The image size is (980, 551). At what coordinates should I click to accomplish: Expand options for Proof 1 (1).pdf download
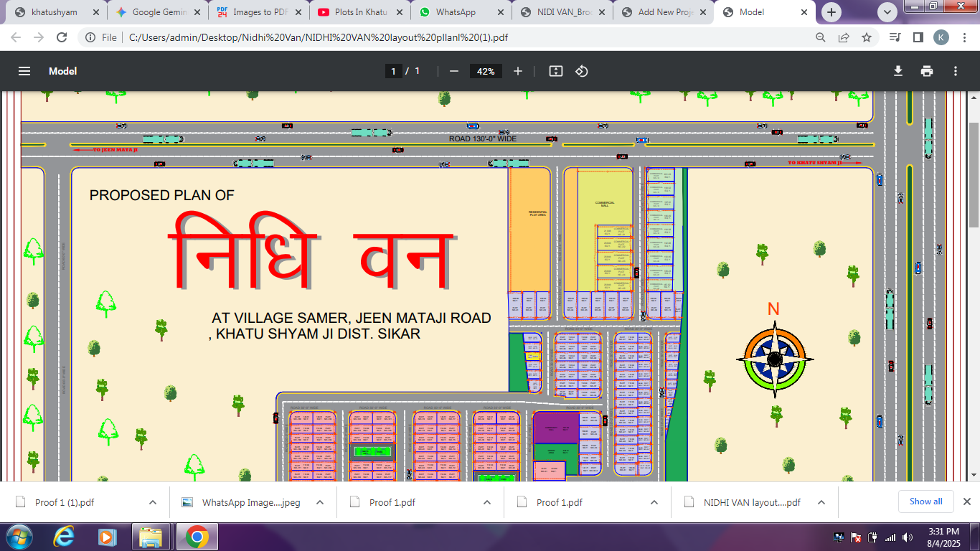click(153, 502)
